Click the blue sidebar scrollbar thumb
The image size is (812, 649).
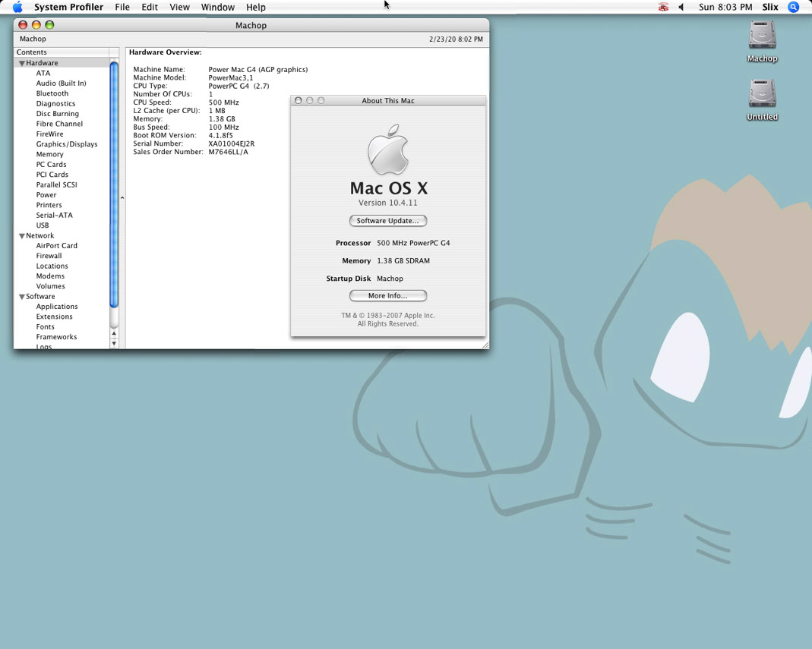click(114, 184)
